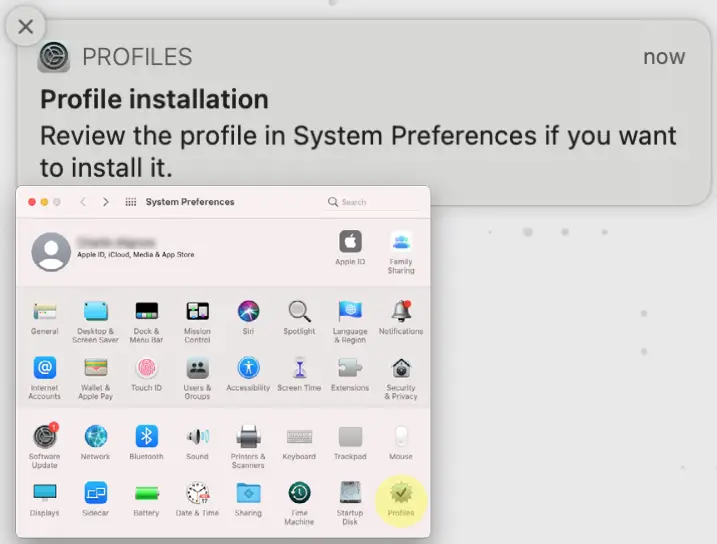Open Date & Time preferences
717x544 pixels.
[x=197, y=498]
